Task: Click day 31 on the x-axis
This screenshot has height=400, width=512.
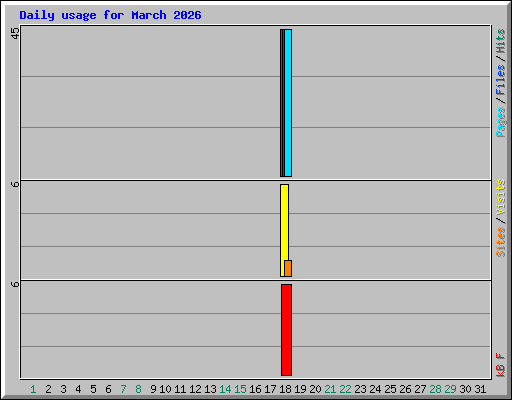Action: point(480,389)
